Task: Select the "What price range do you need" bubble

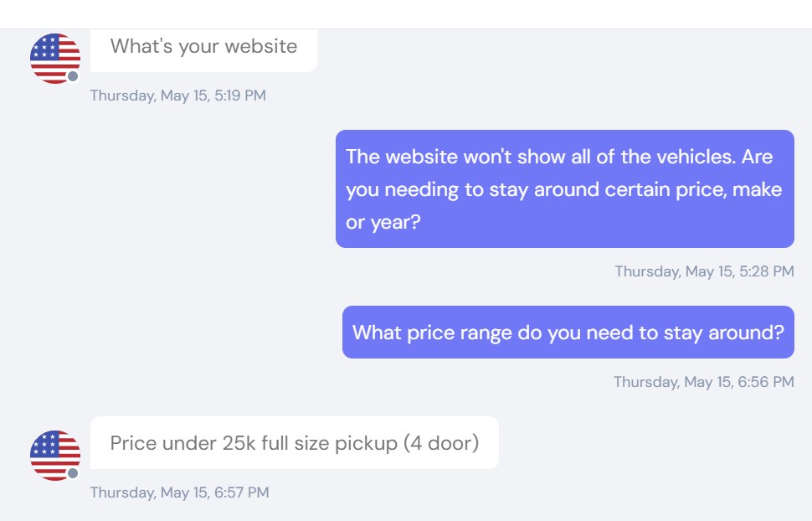Action: tap(568, 332)
